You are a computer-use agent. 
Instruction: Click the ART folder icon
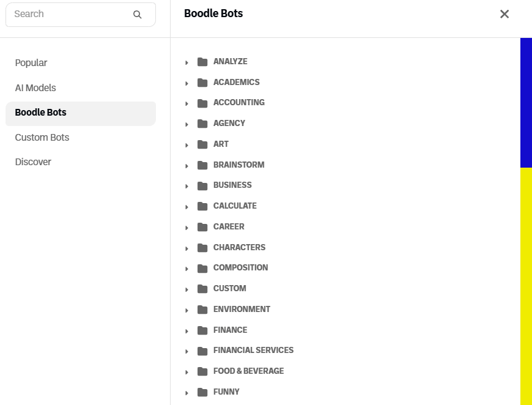click(x=202, y=144)
